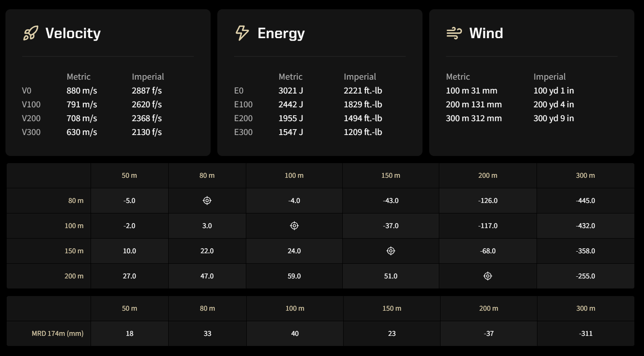Select the crosshair zero icon in 150 m row
Image resolution: width=644 pixels, height=356 pixels.
(391, 251)
